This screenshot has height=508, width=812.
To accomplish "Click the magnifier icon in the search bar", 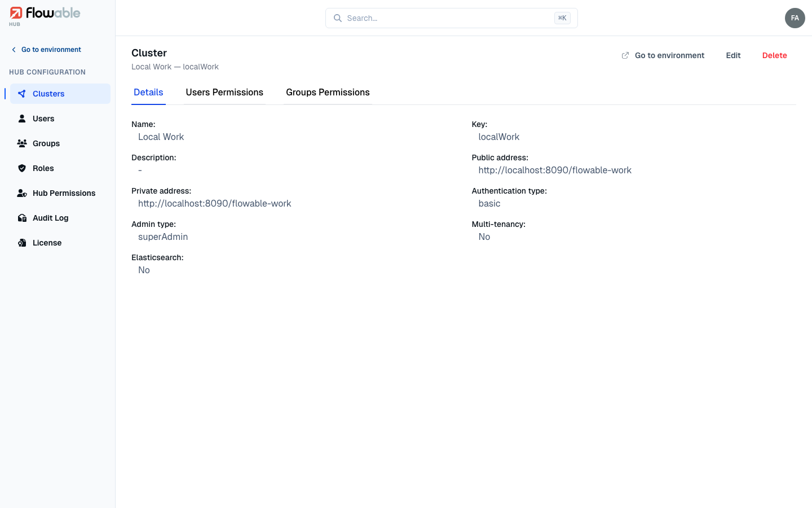I will tap(338, 18).
